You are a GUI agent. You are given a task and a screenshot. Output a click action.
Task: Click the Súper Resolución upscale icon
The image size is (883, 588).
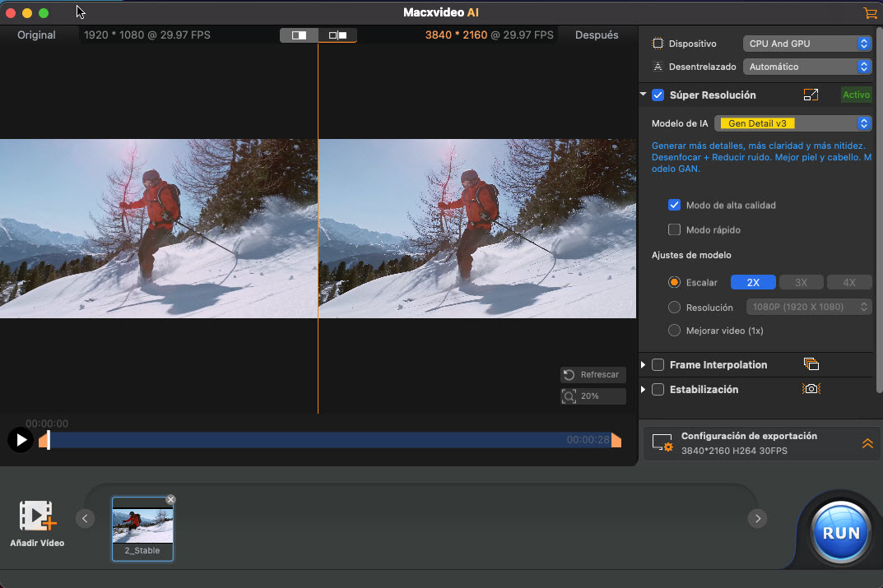pyautogui.click(x=811, y=95)
